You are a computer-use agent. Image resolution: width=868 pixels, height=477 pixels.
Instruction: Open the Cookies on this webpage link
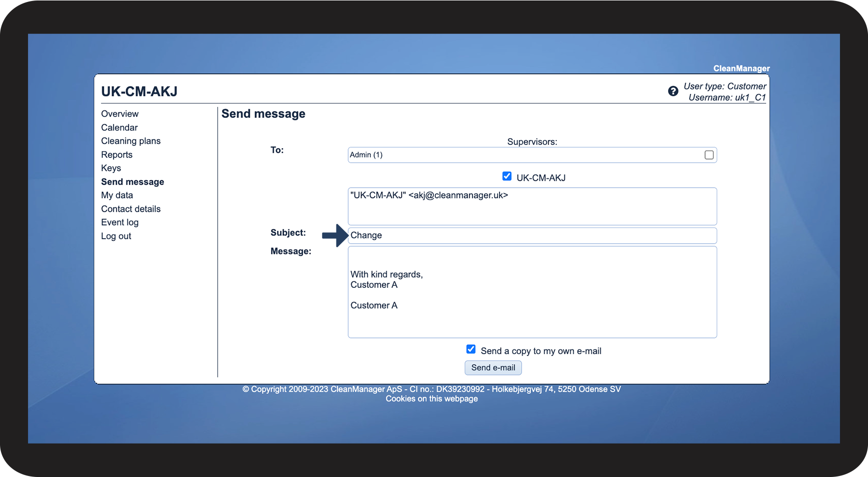[x=432, y=399]
